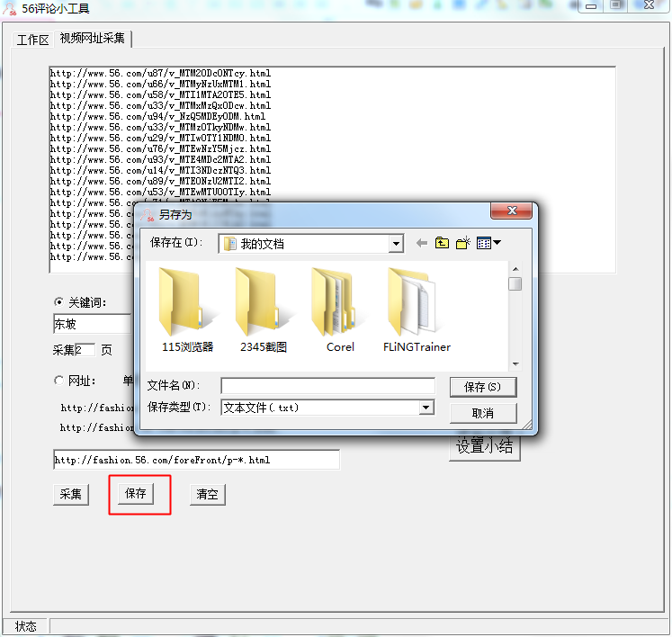672x637 pixels.
Task: Click the URL line v_NzQ5MDEyODM.html
Action: (157, 116)
